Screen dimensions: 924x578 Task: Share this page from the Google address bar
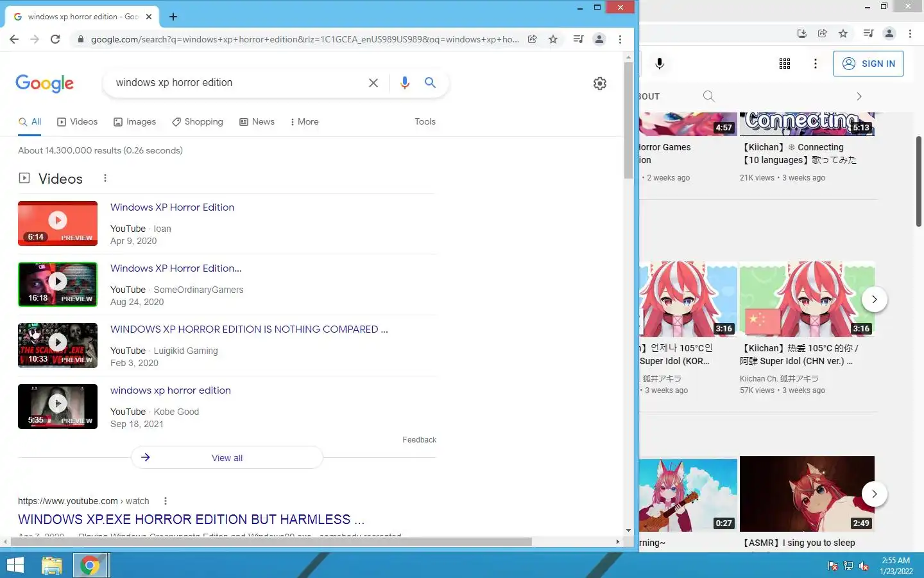pos(533,39)
